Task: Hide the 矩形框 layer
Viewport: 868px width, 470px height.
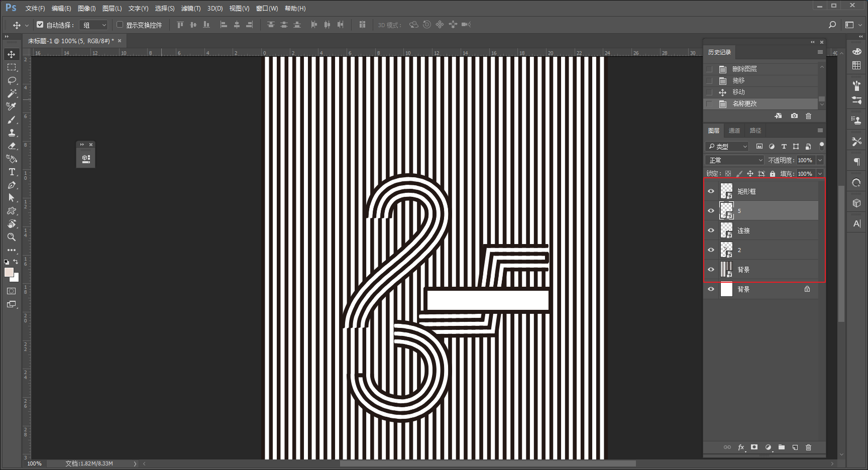Action: (x=711, y=191)
